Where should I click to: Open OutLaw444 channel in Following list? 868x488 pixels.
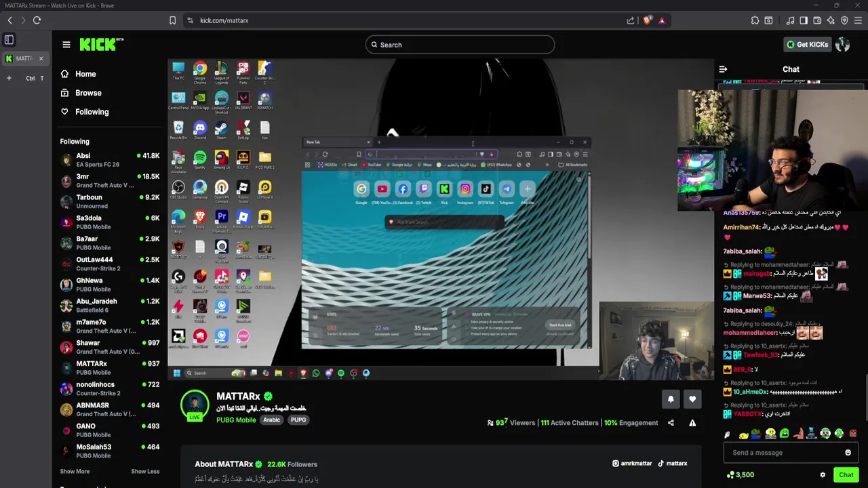point(110,264)
